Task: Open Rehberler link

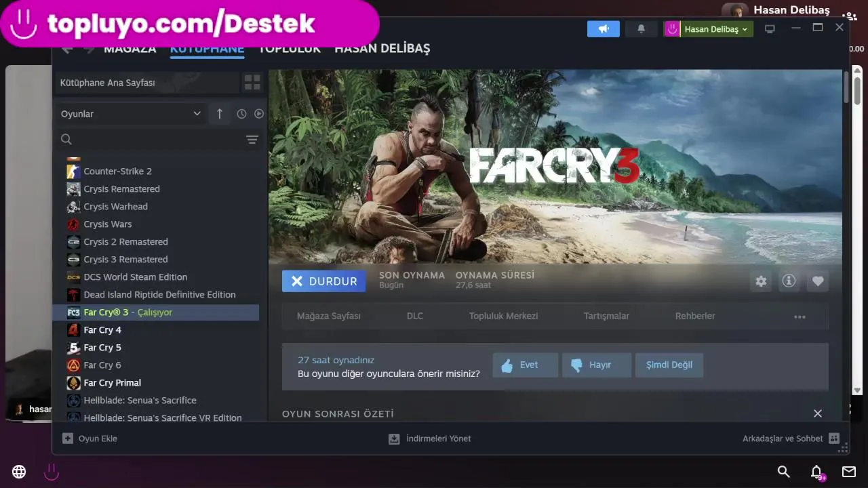Action: (x=695, y=316)
